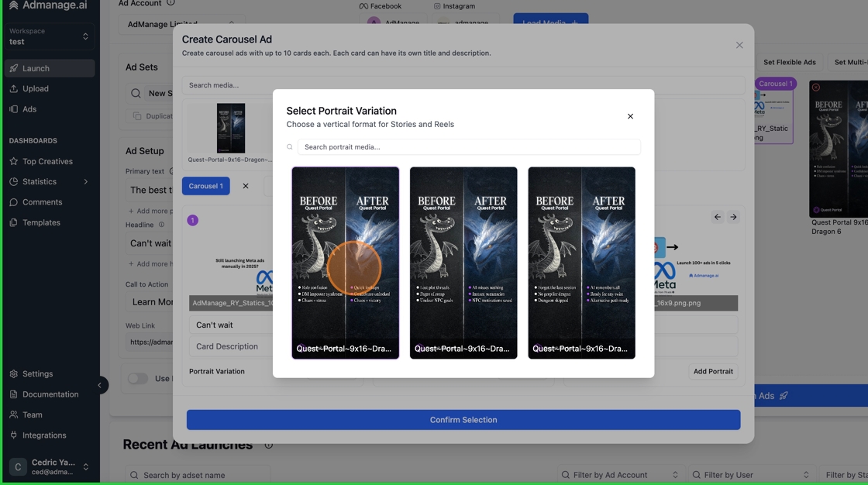The width and height of the screenshot is (868, 485).
Task: Go to next carousel card arrow
Action: click(x=733, y=217)
